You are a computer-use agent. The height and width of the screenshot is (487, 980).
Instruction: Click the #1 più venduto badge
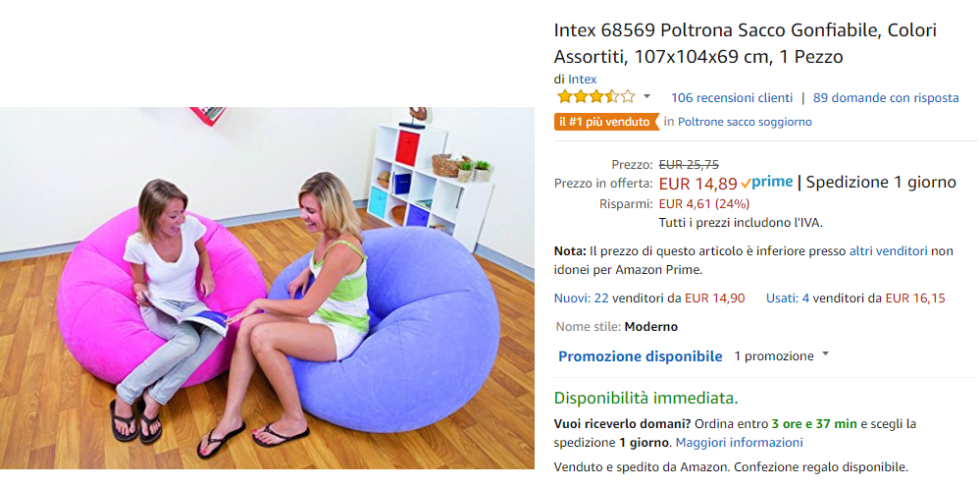[606, 122]
